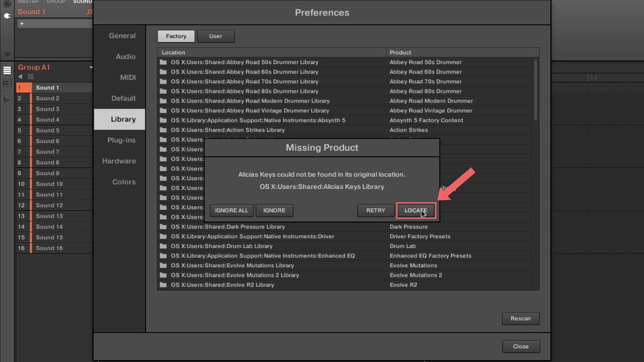Select the Library preferences tab
The height and width of the screenshot is (362, 644).
point(119,119)
